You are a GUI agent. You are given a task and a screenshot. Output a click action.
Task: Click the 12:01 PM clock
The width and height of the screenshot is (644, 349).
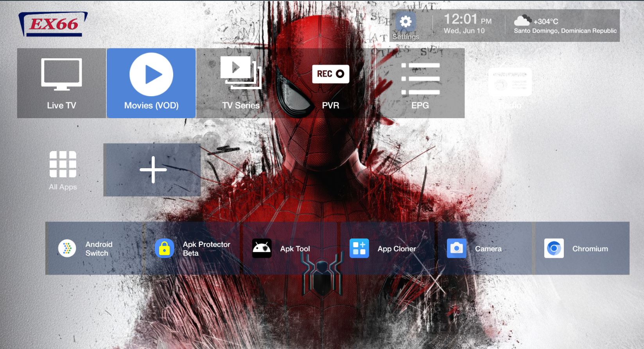click(x=468, y=19)
